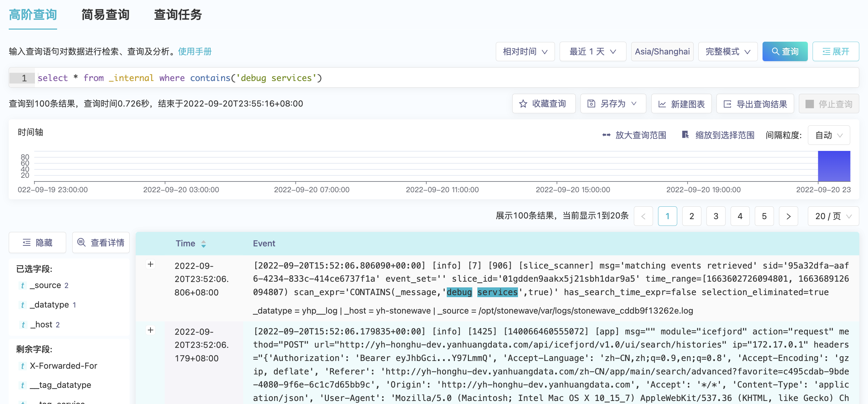Click the 剩余字段 section heading
Screen dimensions: 868x404
click(34, 349)
